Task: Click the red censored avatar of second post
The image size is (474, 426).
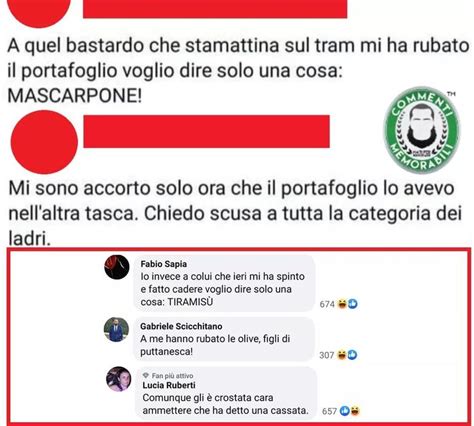Action: point(44,142)
